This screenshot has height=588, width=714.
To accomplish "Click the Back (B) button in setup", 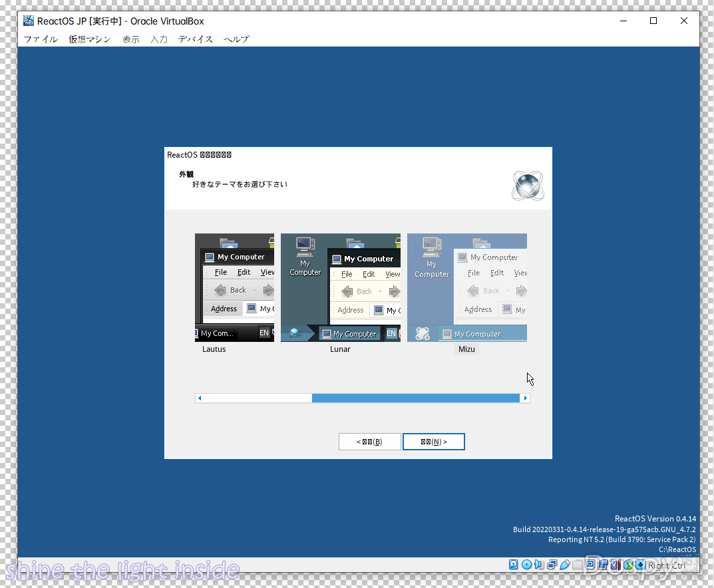I will 370,442.
